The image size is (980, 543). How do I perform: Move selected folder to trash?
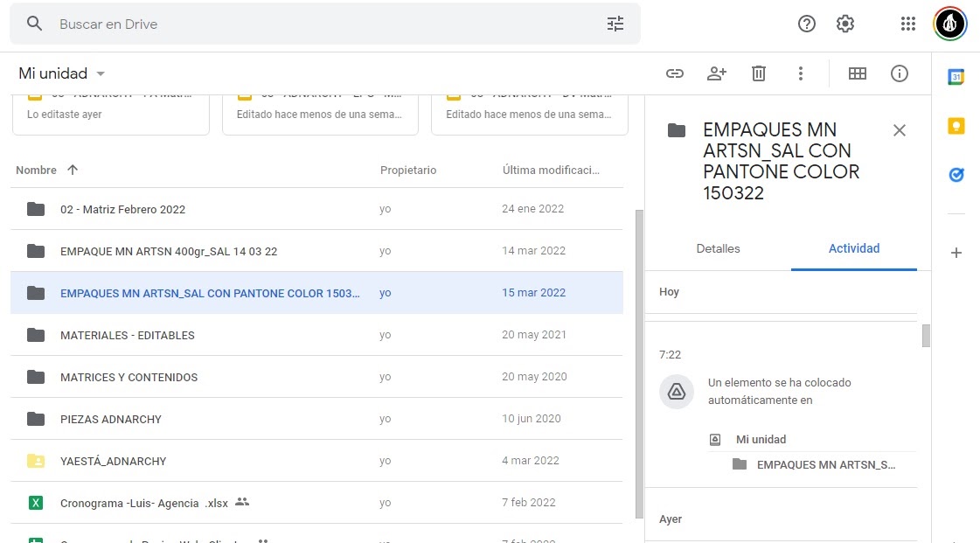click(759, 74)
